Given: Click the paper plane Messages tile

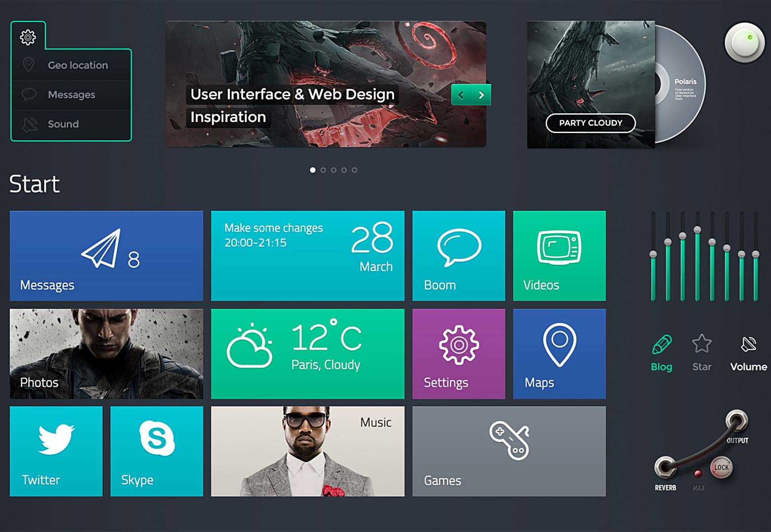Looking at the screenshot, I should point(106,256).
